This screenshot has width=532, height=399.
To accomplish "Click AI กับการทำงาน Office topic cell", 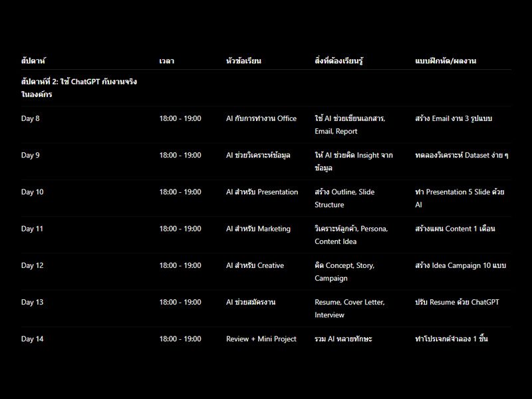I will (x=261, y=118).
